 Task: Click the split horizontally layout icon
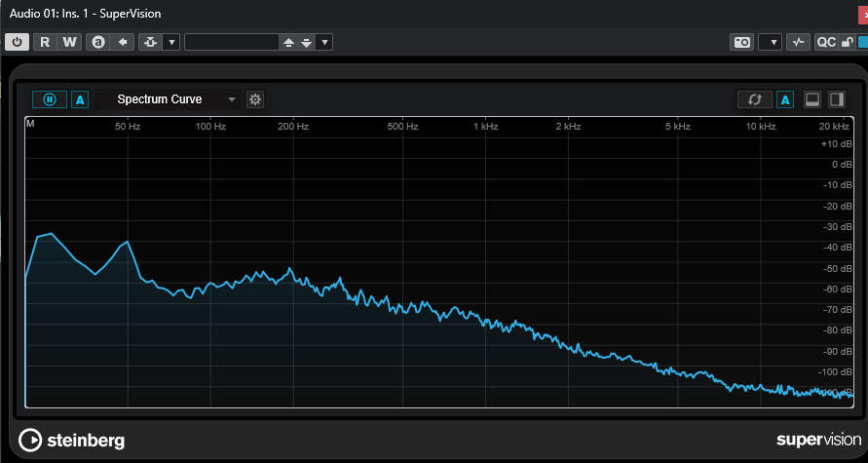coord(812,99)
